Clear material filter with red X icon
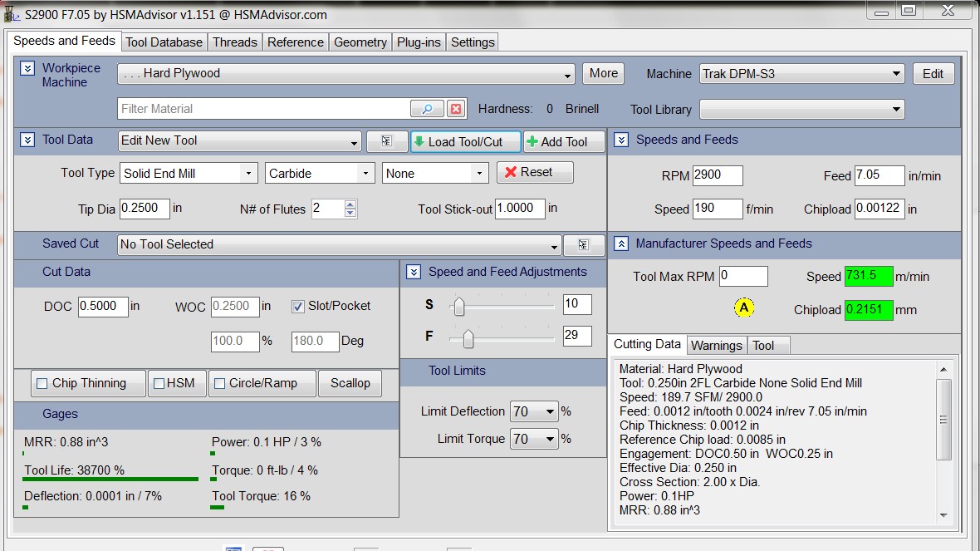The image size is (980, 551). pos(455,109)
